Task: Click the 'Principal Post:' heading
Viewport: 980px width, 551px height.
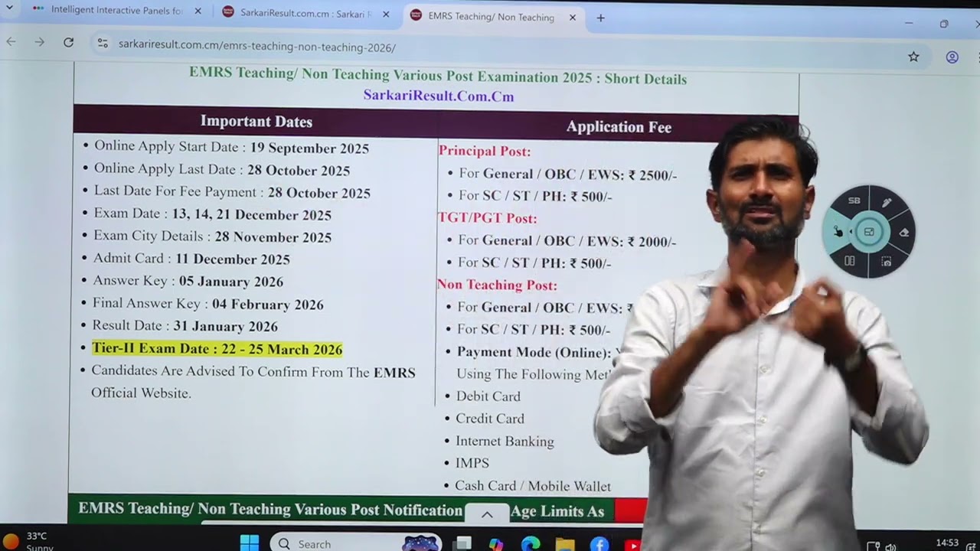Action: pos(485,152)
